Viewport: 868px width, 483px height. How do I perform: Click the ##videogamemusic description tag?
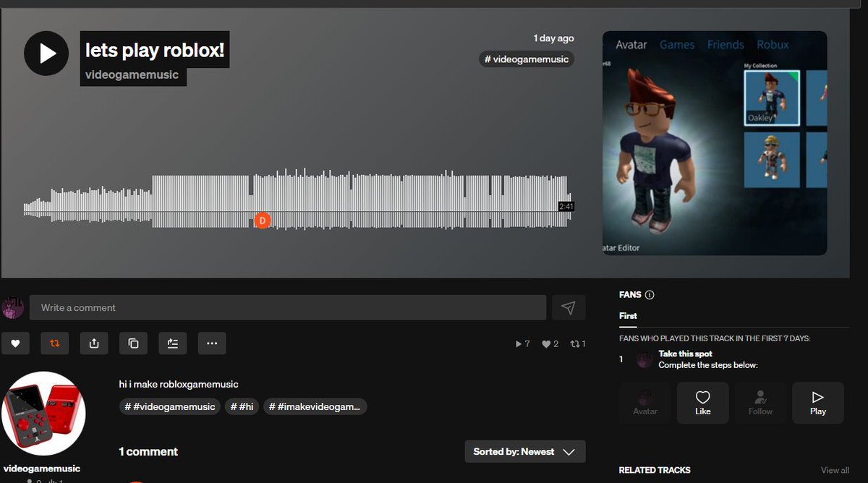(x=170, y=407)
